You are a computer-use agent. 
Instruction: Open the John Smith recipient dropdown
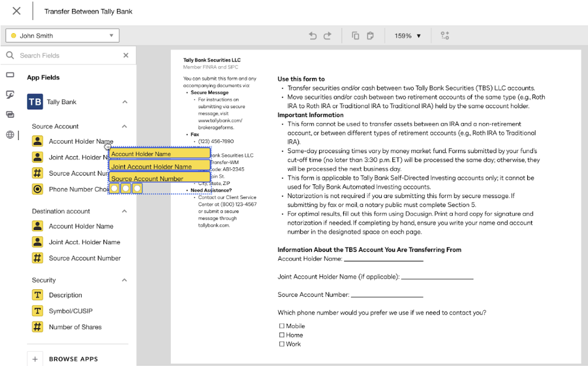63,36
